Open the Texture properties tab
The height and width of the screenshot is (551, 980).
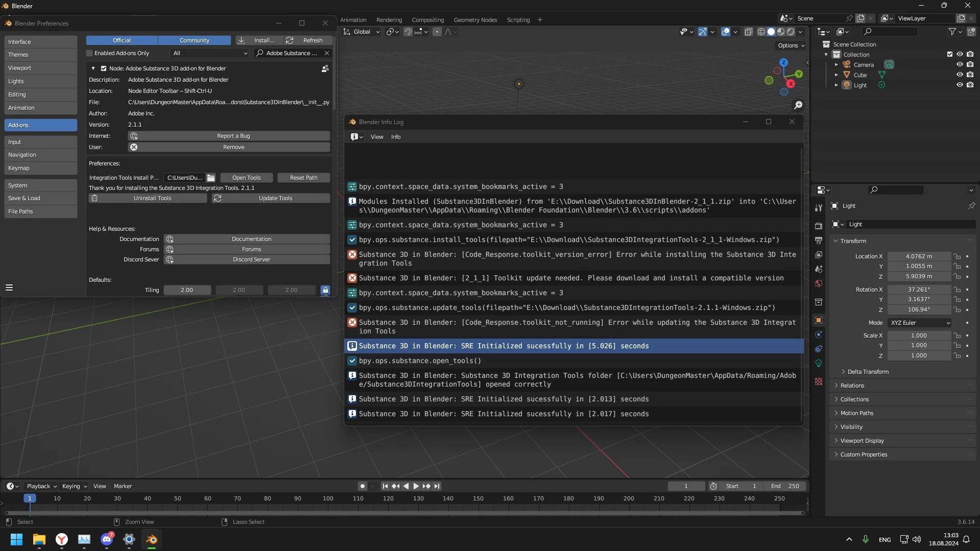[x=819, y=381]
